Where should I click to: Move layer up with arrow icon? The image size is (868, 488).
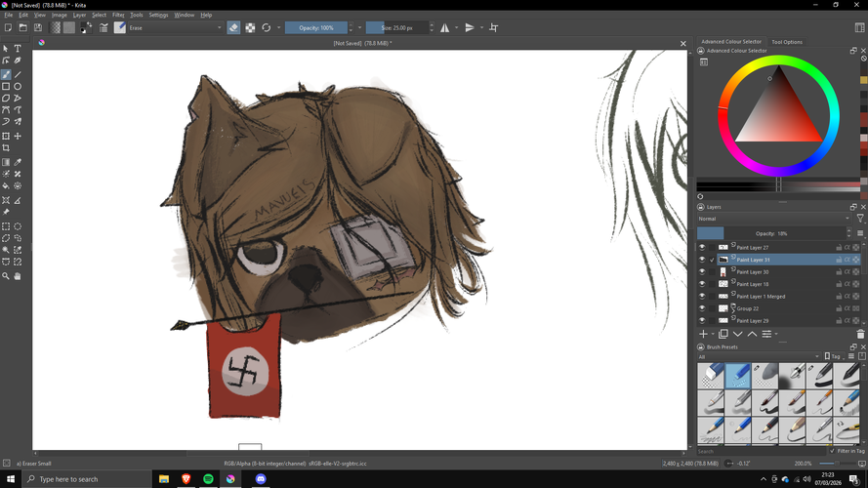tap(752, 334)
